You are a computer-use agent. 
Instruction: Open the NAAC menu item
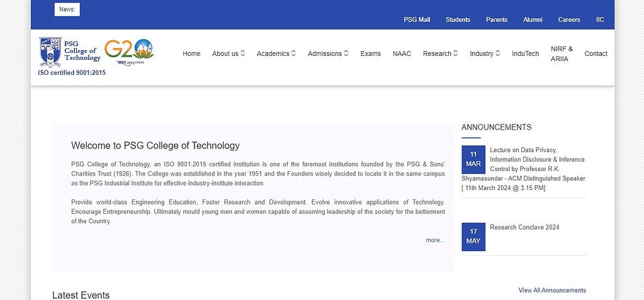pyautogui.click(x=402, y=53)
